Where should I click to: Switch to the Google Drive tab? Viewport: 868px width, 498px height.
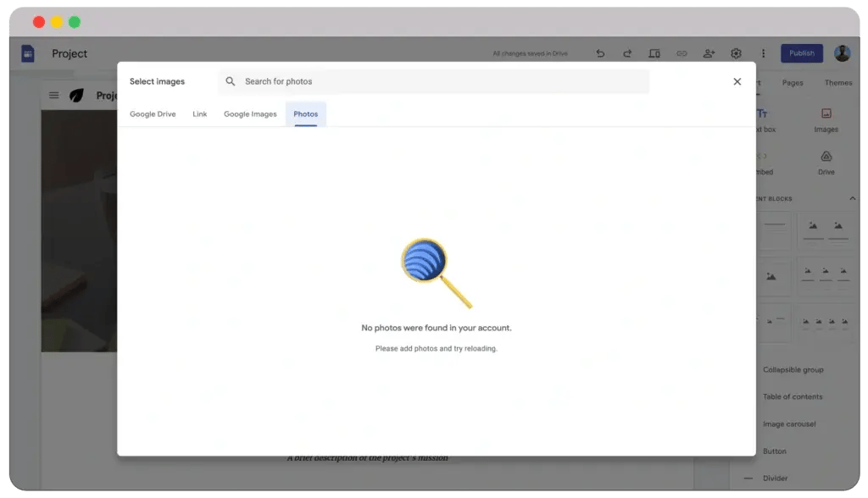(x=153, y=113)
